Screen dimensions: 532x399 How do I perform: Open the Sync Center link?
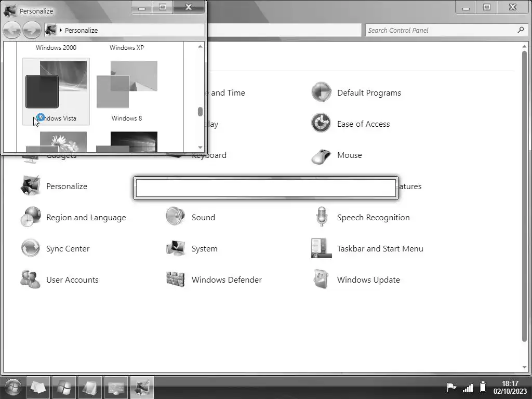[x=68, y=249]
